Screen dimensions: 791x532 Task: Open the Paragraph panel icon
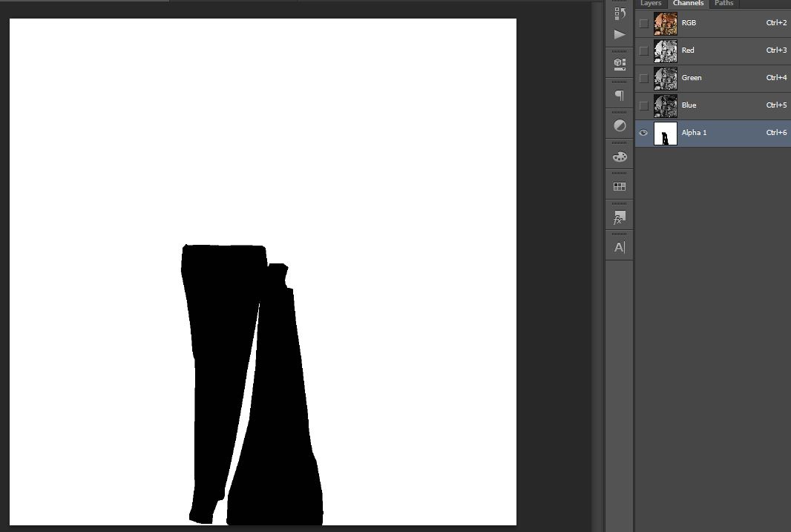(x=620, y=95)
